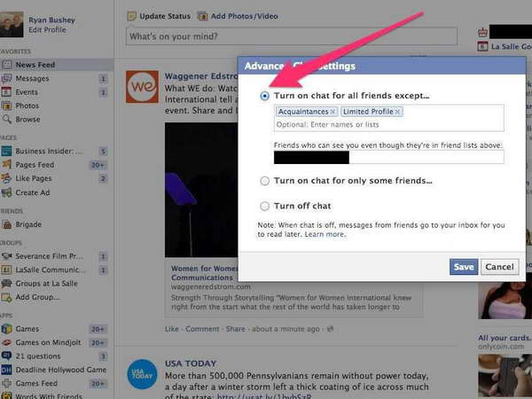Open the Pages Feed link

(x=35, y=165)
